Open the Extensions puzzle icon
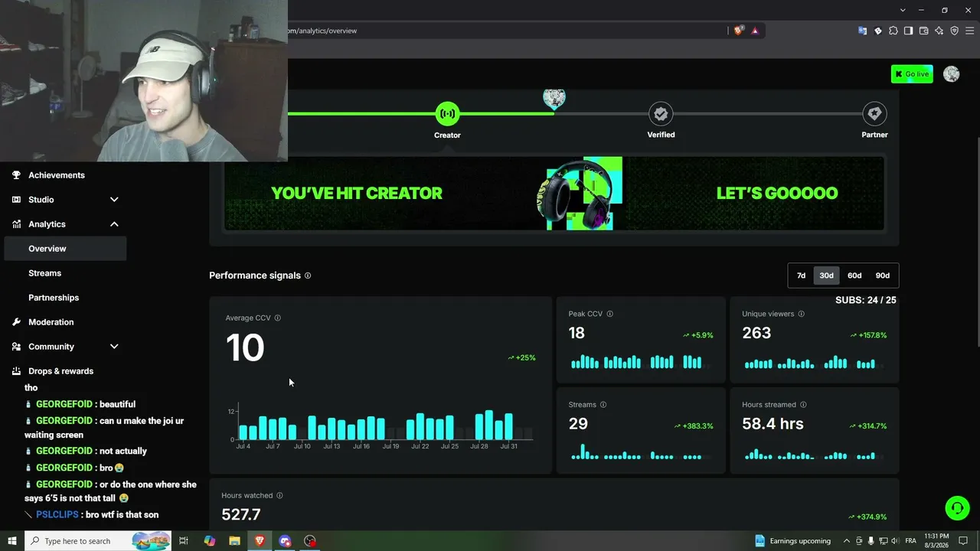 coord(893,31)
